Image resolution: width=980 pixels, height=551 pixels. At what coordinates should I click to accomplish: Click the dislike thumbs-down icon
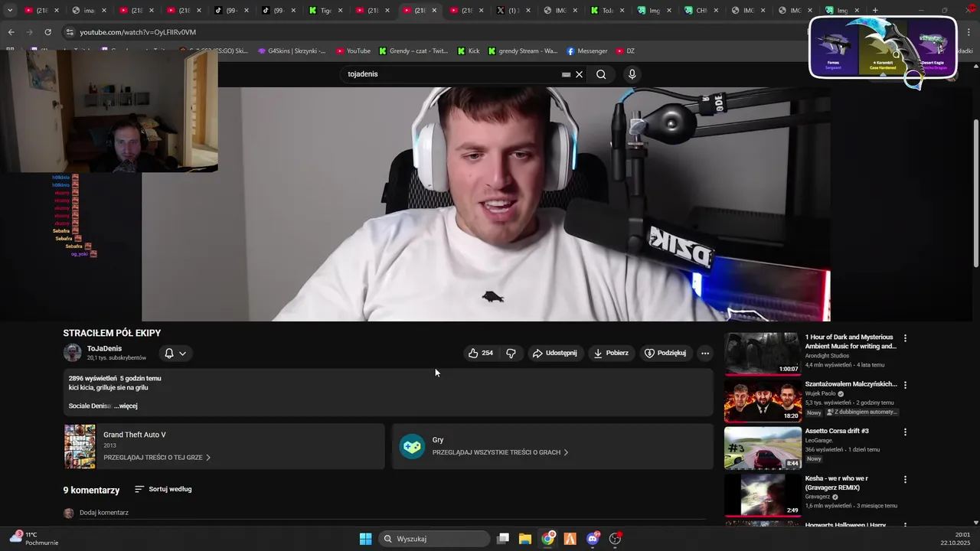click(x=511, y=353)
